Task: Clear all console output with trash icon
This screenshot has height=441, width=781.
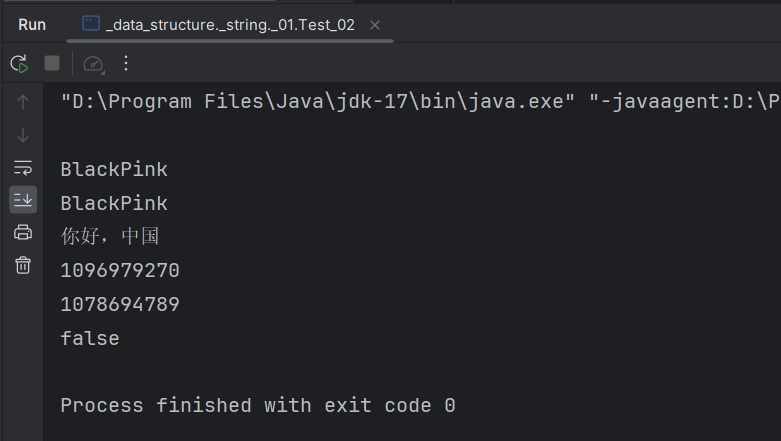Action: [x=23, y=265]
